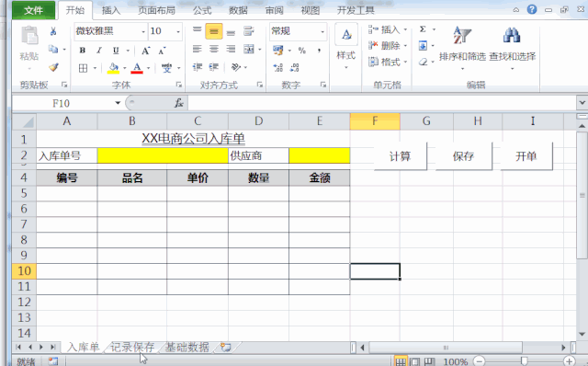
Task: Click the Fill down arrow icon
Action: click(x=423, y=46)
